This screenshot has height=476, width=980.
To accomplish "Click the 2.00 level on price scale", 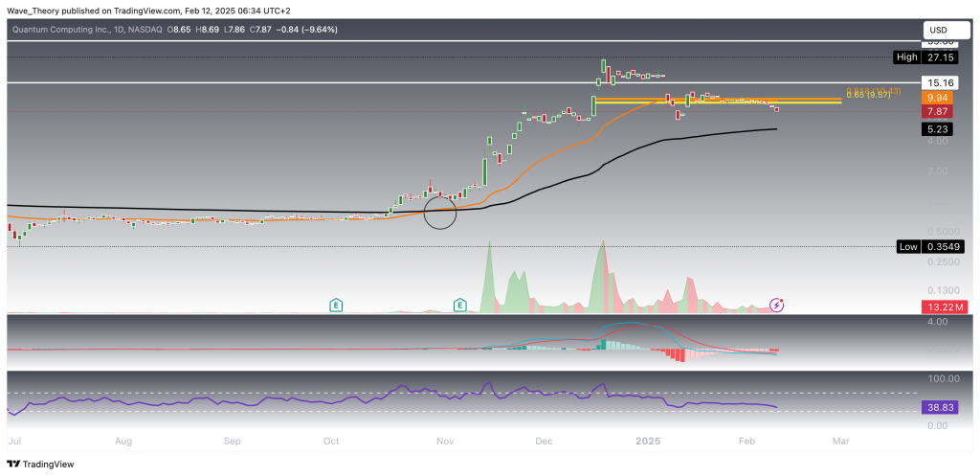I will [939, 170].
